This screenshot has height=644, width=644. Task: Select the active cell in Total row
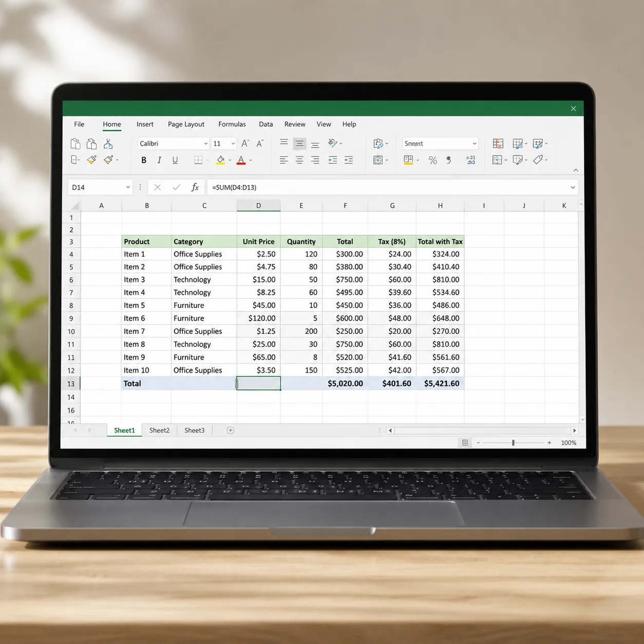258,384
